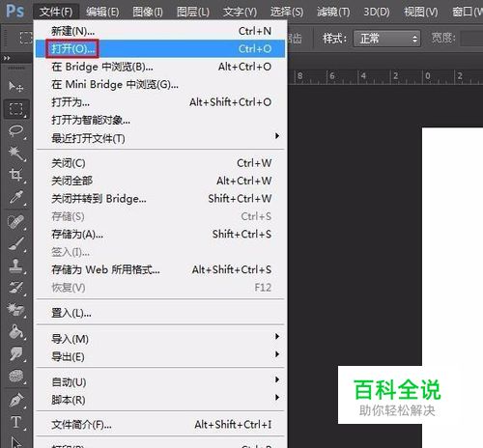Choose 新建(N)... from File menu
The width and height of the screenshot is (483, 448).
[160, 31]
